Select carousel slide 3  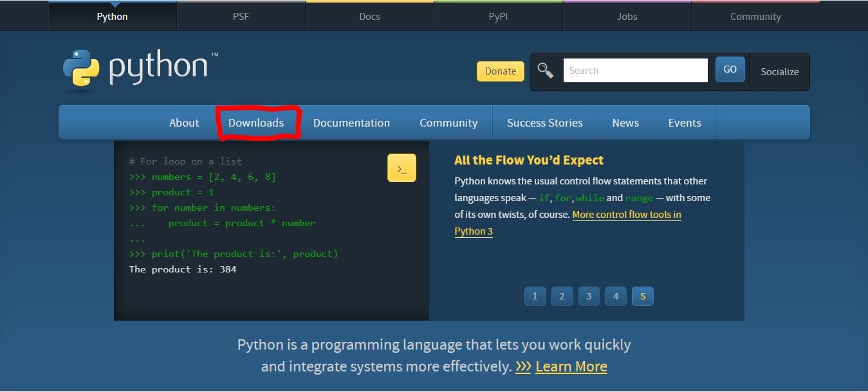[x=589, y=296]
